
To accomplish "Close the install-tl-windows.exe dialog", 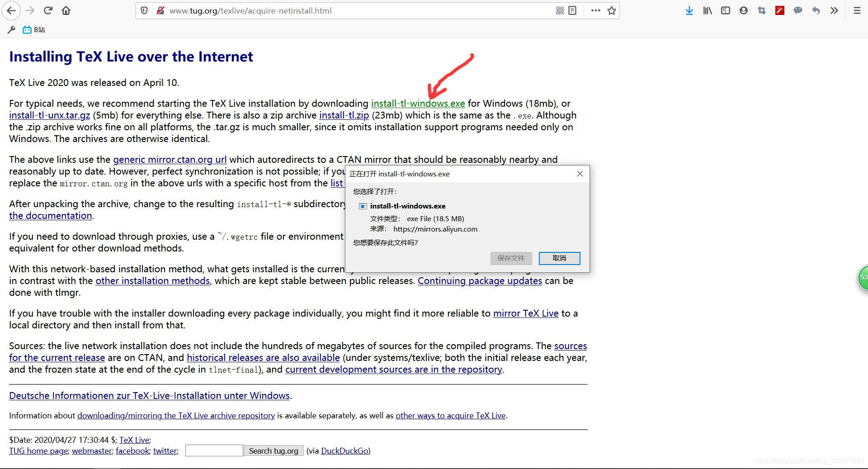I will click(580, 174).
